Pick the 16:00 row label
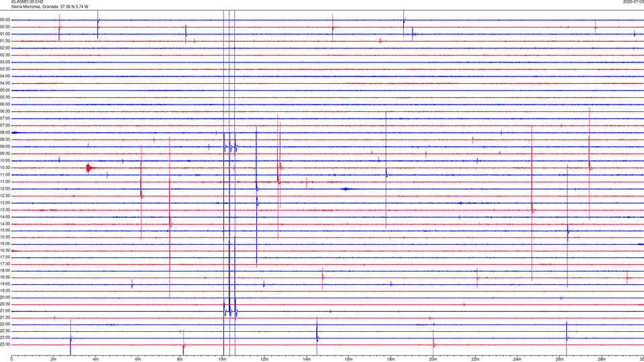This screenshot has width=644, height=362. 5,244
